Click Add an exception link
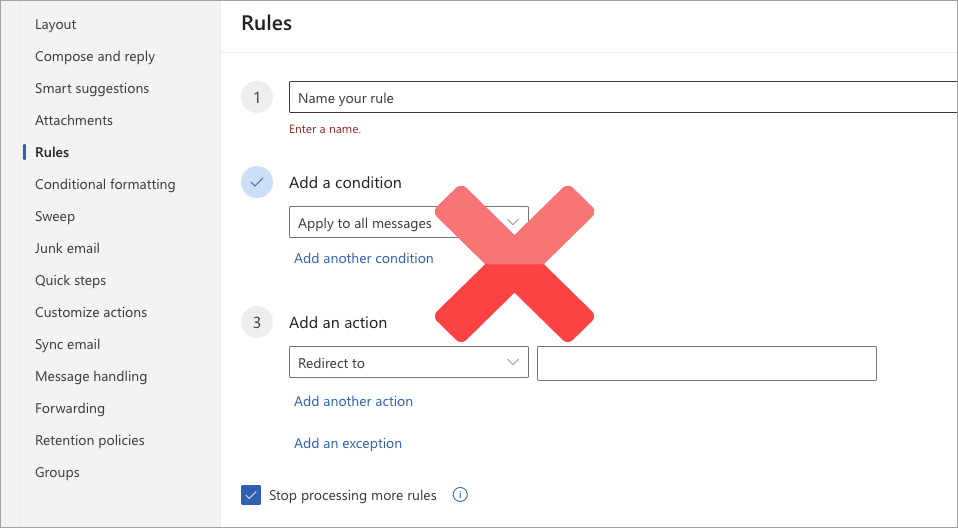Screen dimensions: 958x528 (348, 443)
